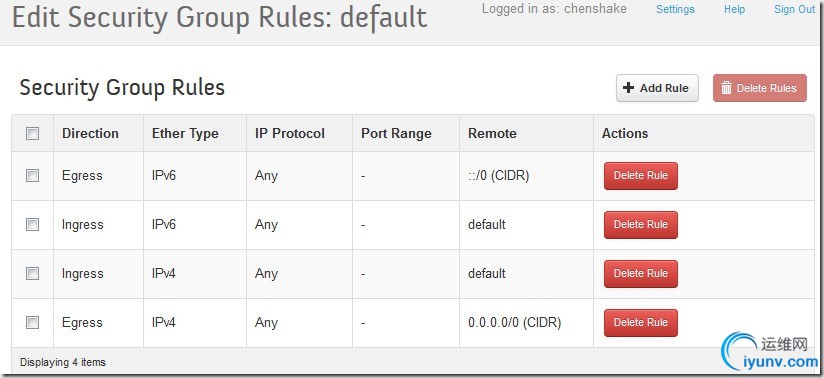The height and width of the screenshot is (378, 824).
Task: Delete the Egress IPv4 0.0.0.0/0 rule
Action: (x=641, y=322)
